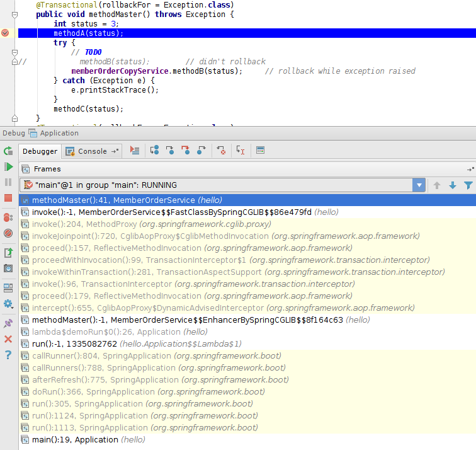476x450 pixels.
Task: Open Console tab's restore layout arrow
Action: (115, 151)
